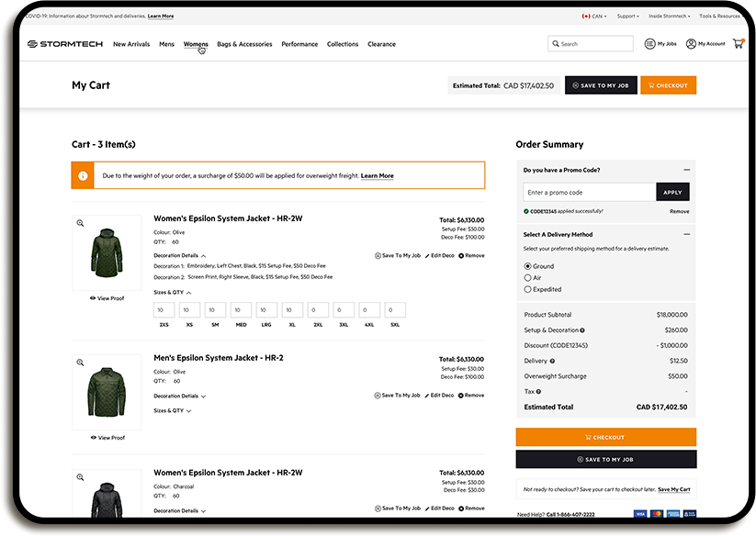Edit Deco for Men's Epsilon jacket
The image size is (756, 536).
[x=439, y=396]
